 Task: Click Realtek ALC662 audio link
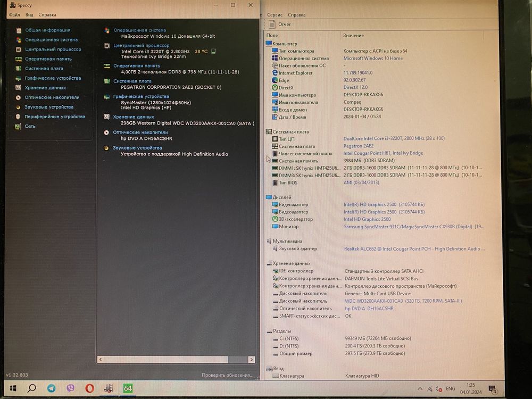[x=414, y=248]
